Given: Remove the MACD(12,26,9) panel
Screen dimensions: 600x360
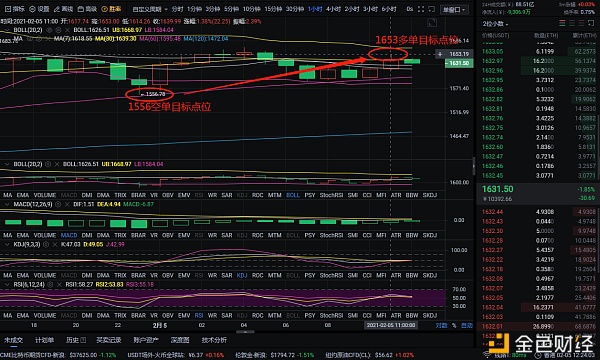Looking at the screenshot, I should (67, 204).
